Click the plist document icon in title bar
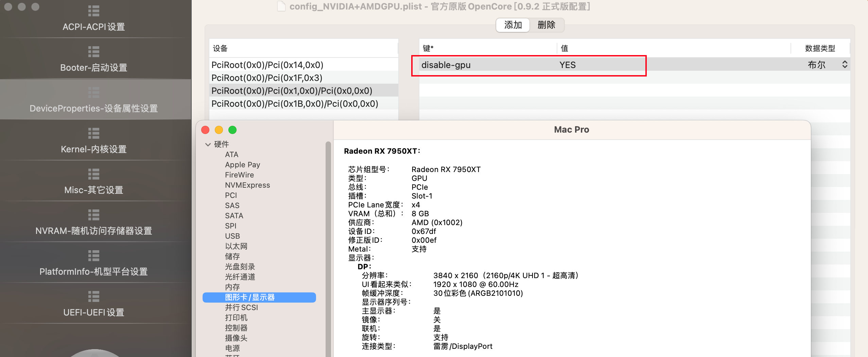Image resolution: width=868 pixels, height=357 pixels. 281,6
